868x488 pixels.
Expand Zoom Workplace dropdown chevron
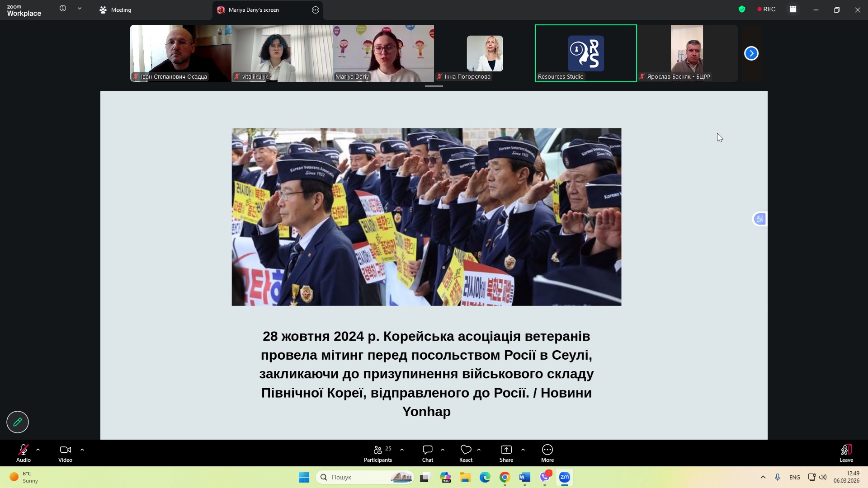(80, 8)
